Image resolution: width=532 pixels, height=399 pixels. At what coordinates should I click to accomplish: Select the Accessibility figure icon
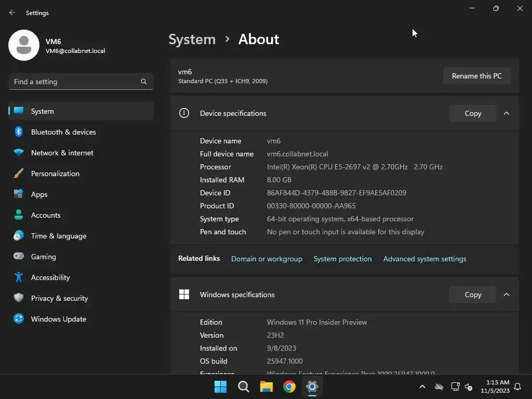point(19,277)
